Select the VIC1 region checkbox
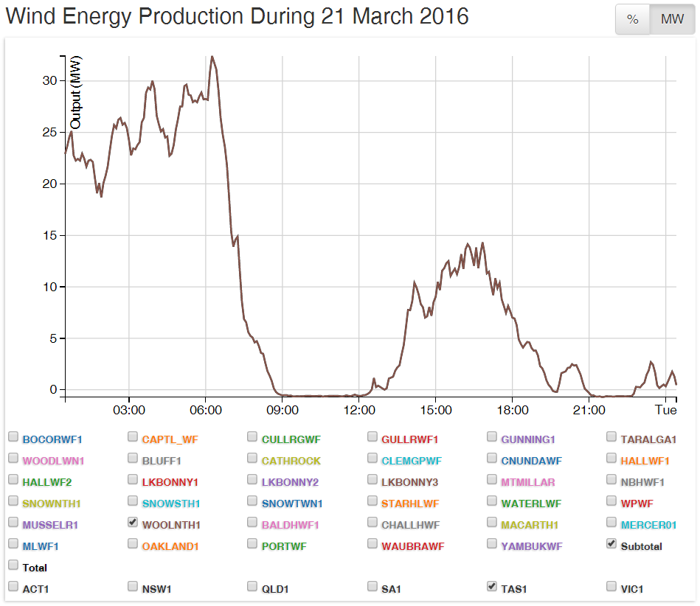This screenshot has width=700, height=606. click(611, 586)
